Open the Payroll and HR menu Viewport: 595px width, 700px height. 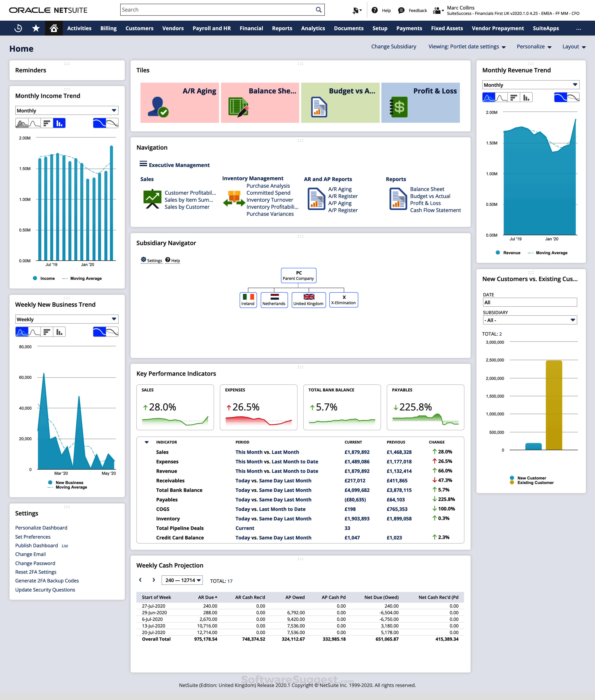(x=212, y=28)
